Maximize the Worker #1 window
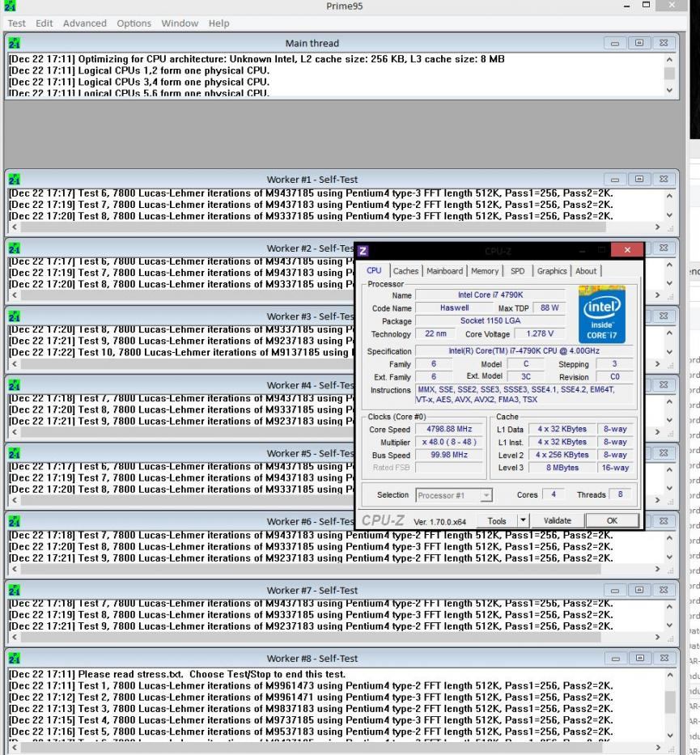700x755 pixels. [638, 179]
